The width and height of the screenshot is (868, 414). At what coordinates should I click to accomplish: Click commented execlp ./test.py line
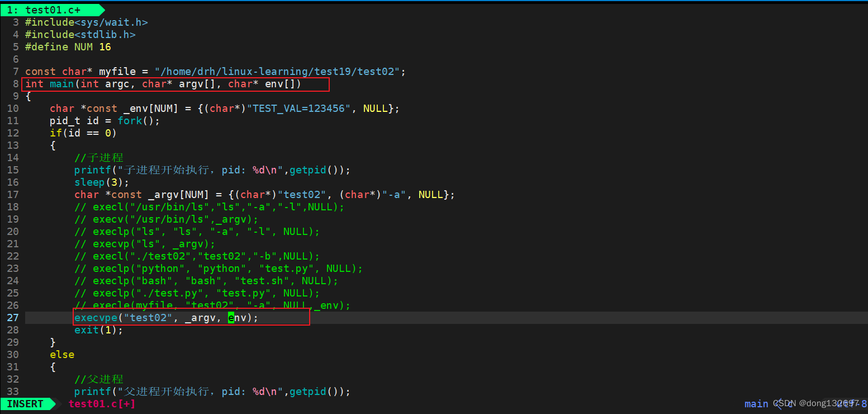(x=197, y=293)
